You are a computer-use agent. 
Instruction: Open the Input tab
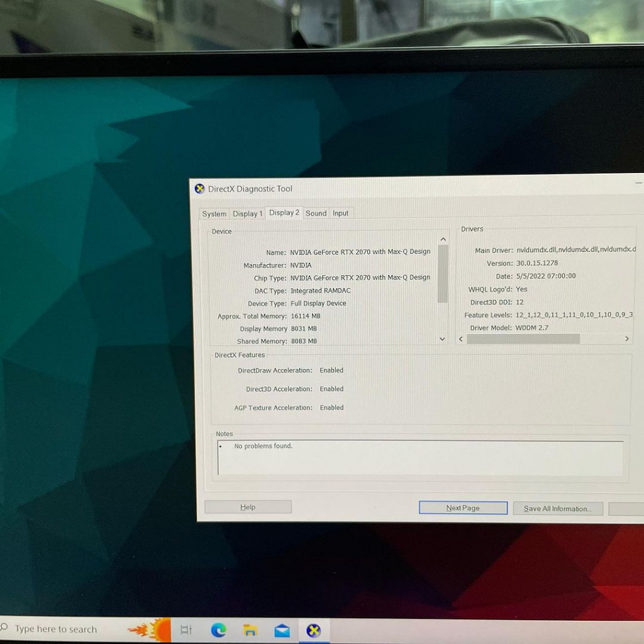(x=340, y=213)
